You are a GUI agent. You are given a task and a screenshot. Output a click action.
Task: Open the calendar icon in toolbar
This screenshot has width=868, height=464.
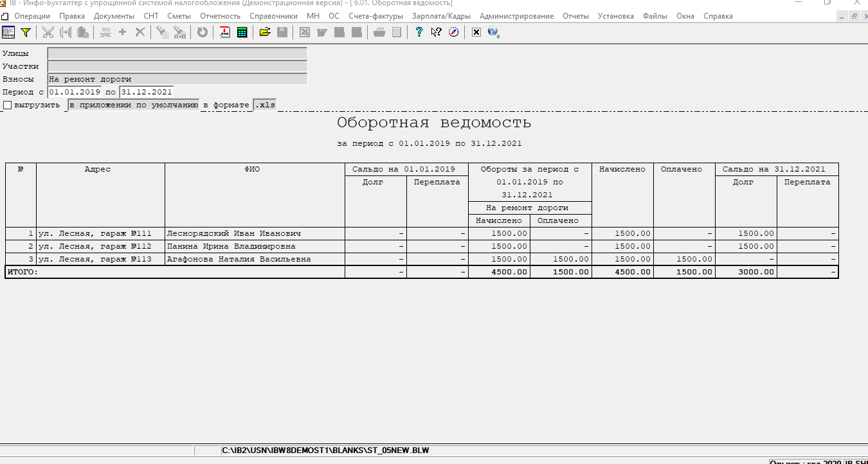pyautogui.click(x=225, y=31)
